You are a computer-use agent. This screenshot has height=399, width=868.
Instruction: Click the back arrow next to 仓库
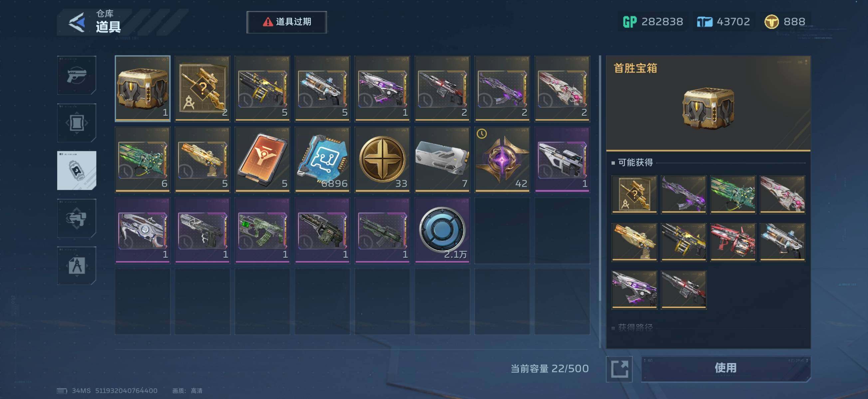pos(77,23)
